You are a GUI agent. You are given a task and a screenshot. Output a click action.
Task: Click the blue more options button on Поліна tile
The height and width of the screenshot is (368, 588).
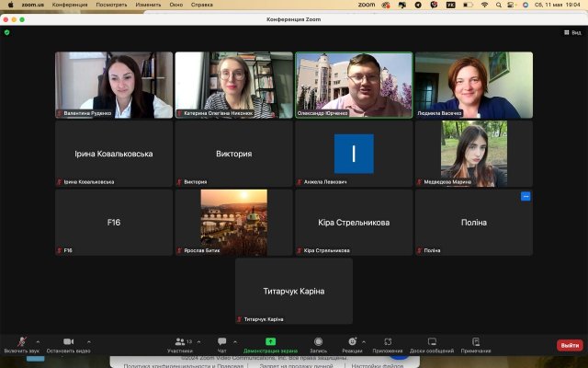click(x=526, y=196)
